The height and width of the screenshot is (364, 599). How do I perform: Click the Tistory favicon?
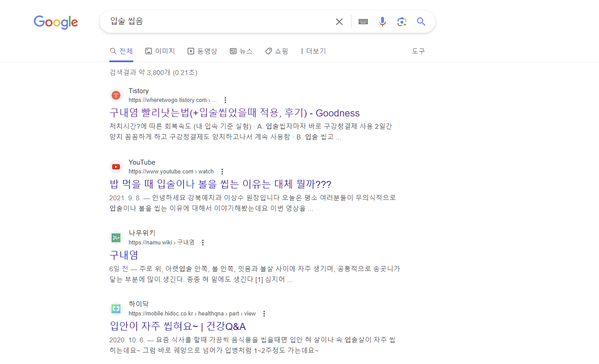tap(116, 95)
